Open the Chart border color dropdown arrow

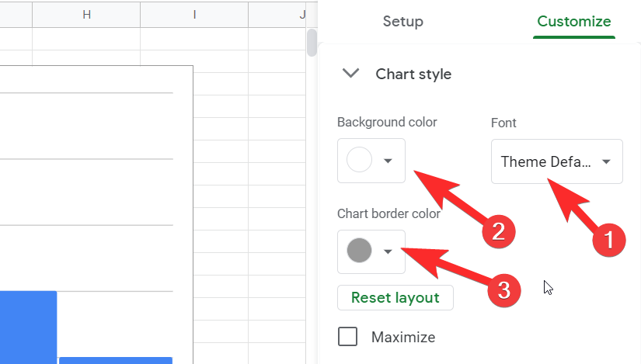[388, 251]
